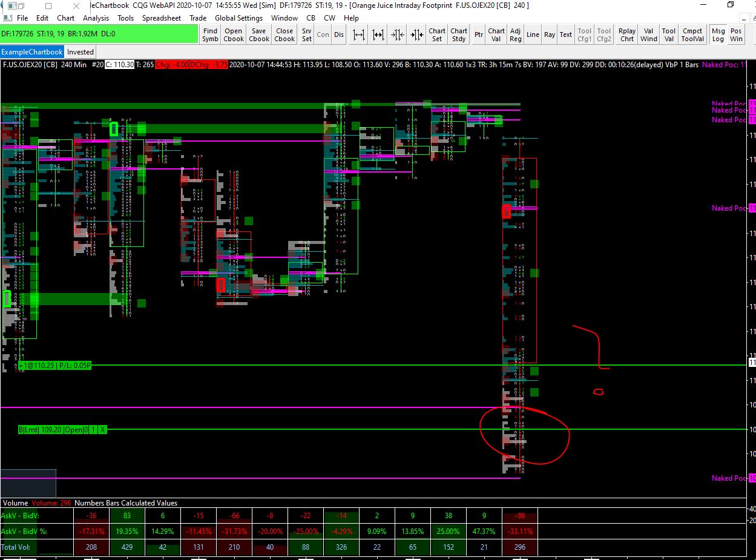Viewport: 756px width, 560px height.
Task: Open the Chart menu
Action: click(66, 18)
